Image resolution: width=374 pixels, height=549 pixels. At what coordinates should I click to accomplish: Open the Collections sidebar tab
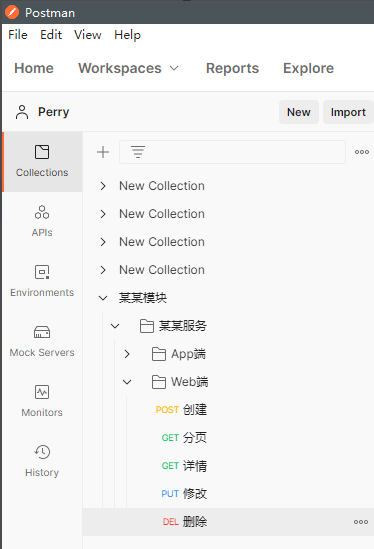[x=42, y=162]
